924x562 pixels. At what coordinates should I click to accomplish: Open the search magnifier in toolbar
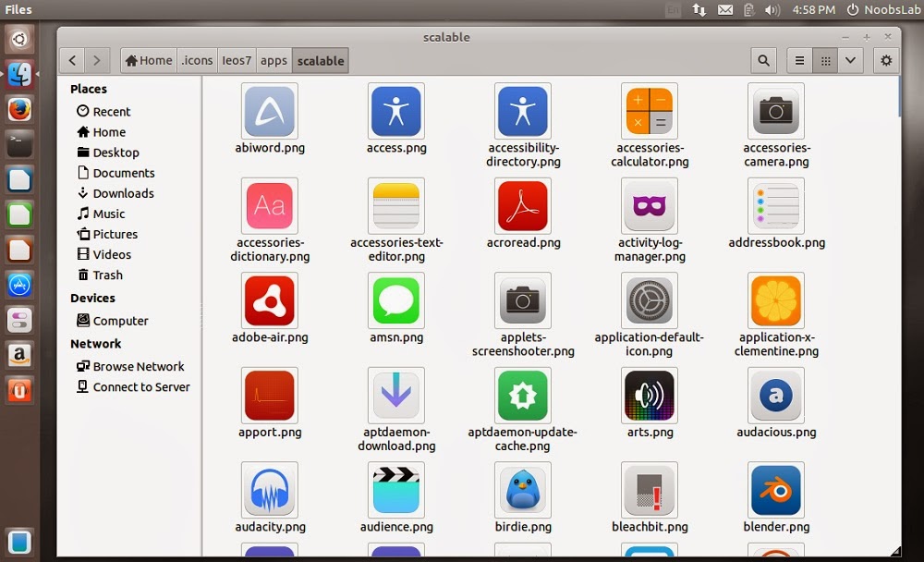763,60
